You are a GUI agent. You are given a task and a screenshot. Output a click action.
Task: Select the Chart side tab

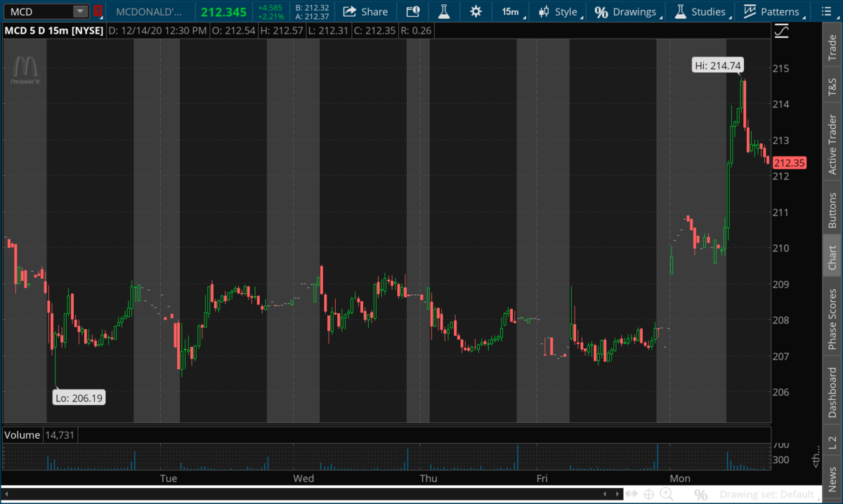tap(832, 257)
